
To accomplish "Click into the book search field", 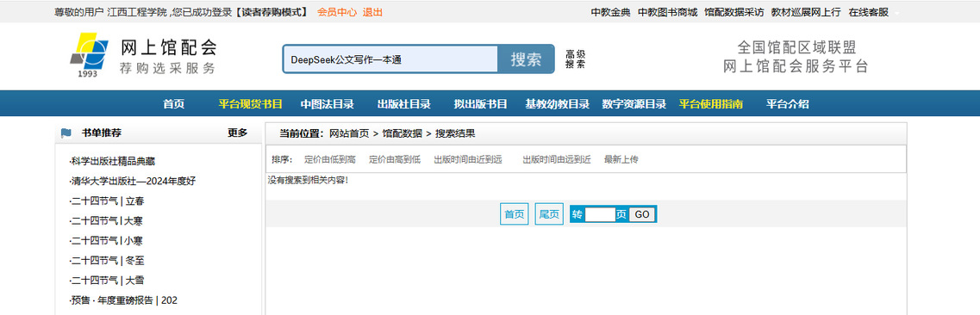I will [x=390, y=59].
